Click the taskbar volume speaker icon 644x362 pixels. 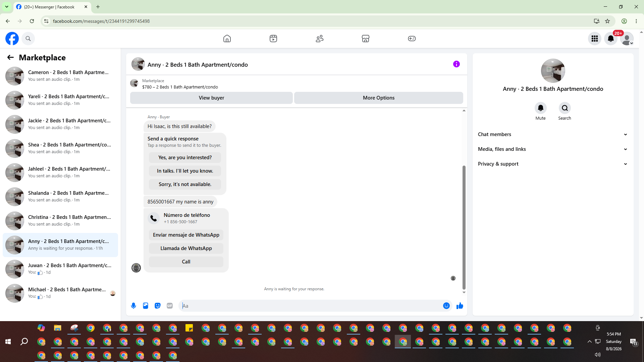(x=598, y=355)
